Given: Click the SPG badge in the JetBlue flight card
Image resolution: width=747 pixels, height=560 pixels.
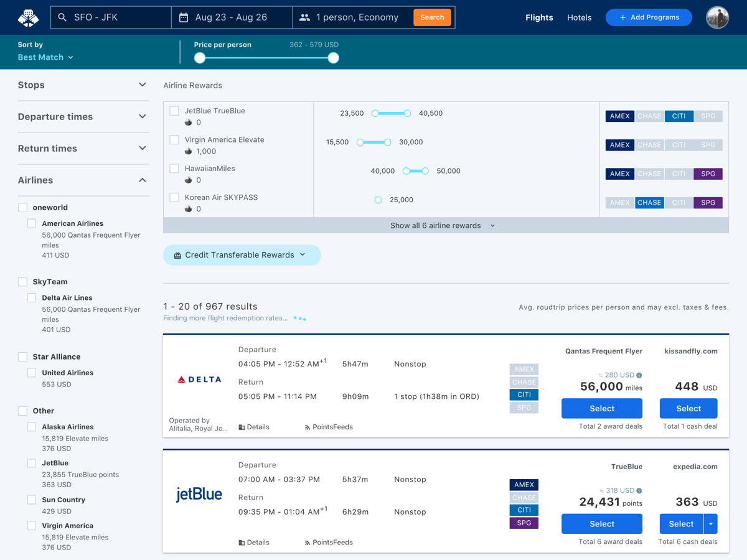Looking at the screenshot, I should [524, 523].
